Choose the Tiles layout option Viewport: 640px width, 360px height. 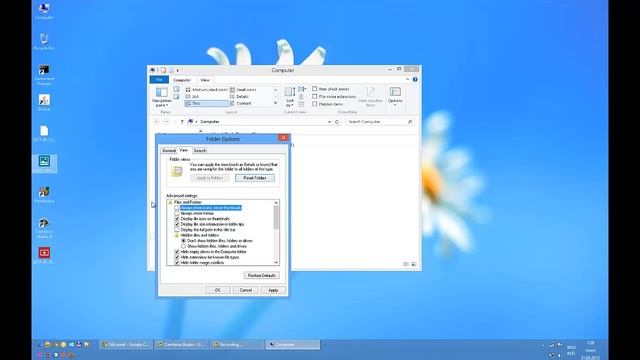pos(207,103)
